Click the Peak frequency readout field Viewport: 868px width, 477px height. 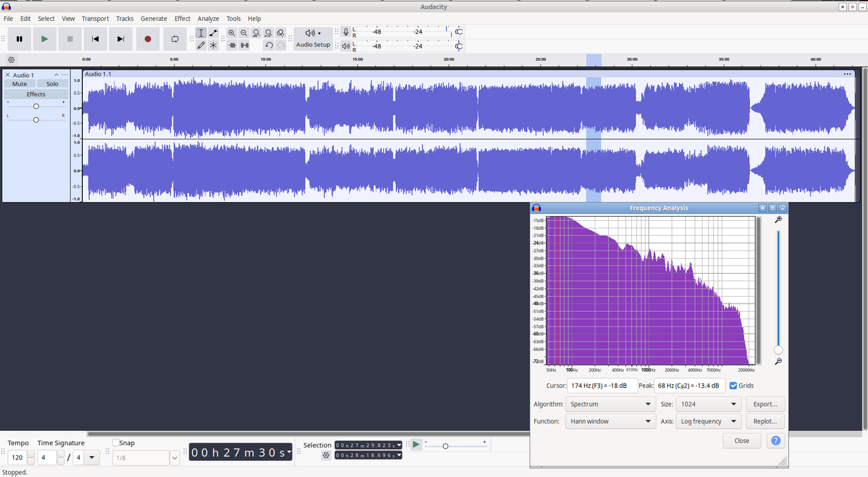point(690,386)
